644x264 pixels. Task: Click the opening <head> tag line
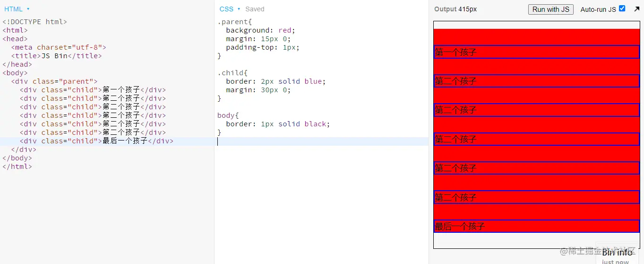(x=15, y=39)
